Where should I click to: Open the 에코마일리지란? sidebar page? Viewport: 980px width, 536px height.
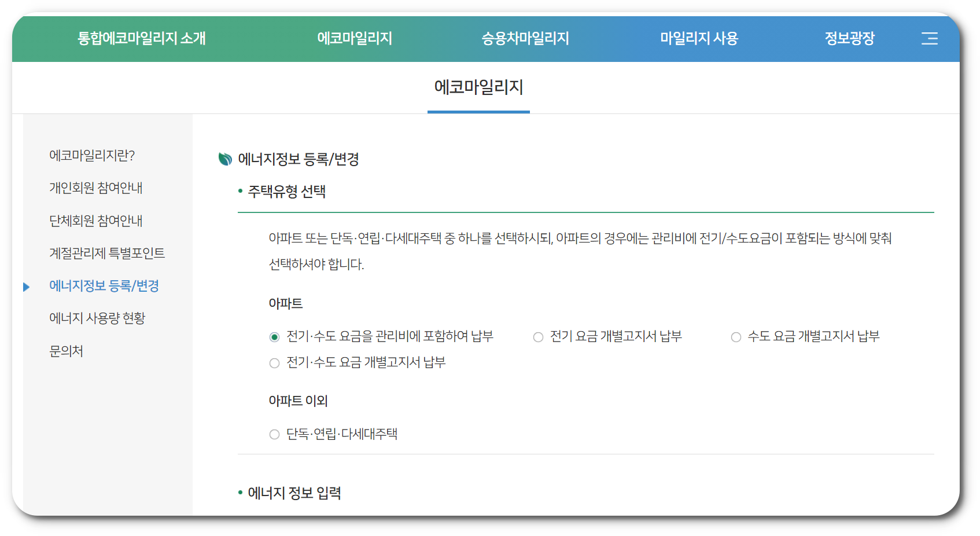[x=91, y=155]
